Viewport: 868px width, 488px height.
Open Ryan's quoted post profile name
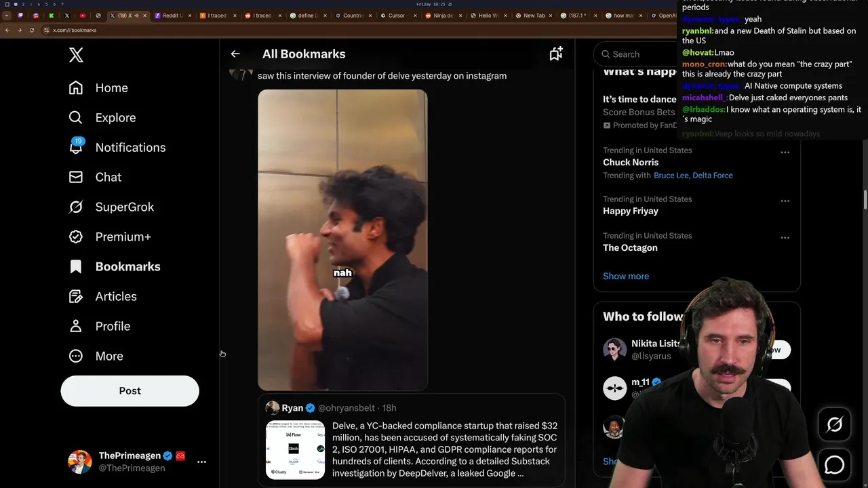click(x=292, y=407)
